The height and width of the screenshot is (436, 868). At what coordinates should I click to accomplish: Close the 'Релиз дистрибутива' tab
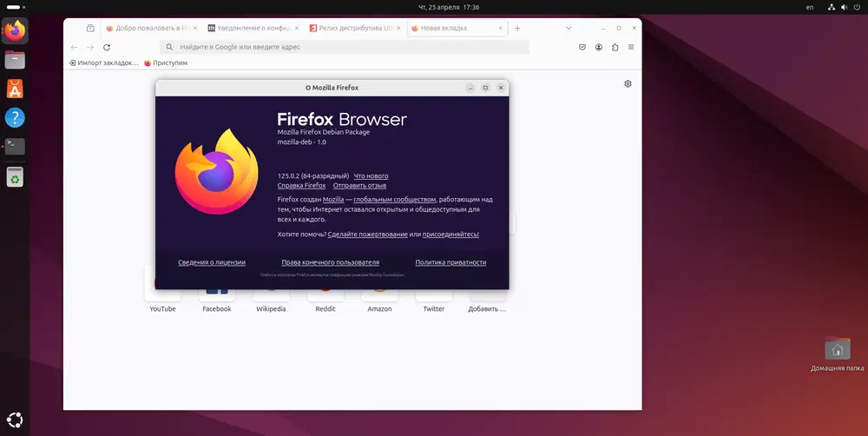coord(398,29)
